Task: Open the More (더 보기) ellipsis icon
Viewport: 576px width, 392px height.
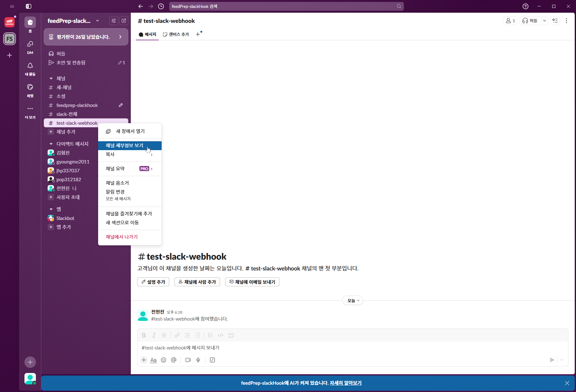Action: (x=30, y=109)
